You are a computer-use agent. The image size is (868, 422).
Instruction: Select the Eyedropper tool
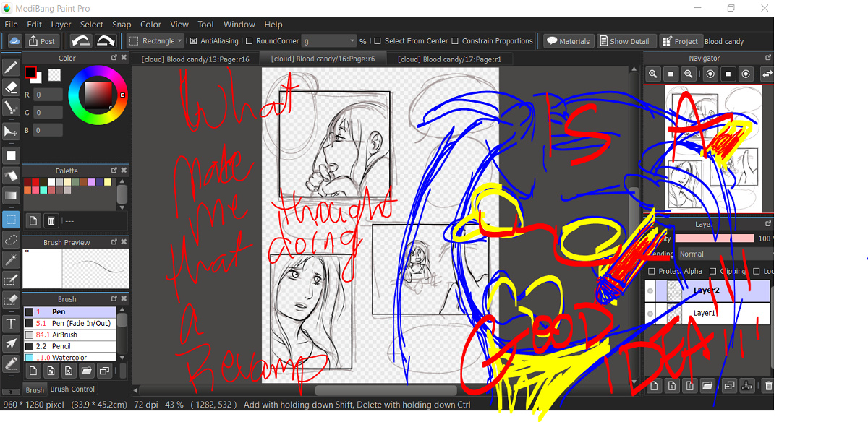pos(11,363)
